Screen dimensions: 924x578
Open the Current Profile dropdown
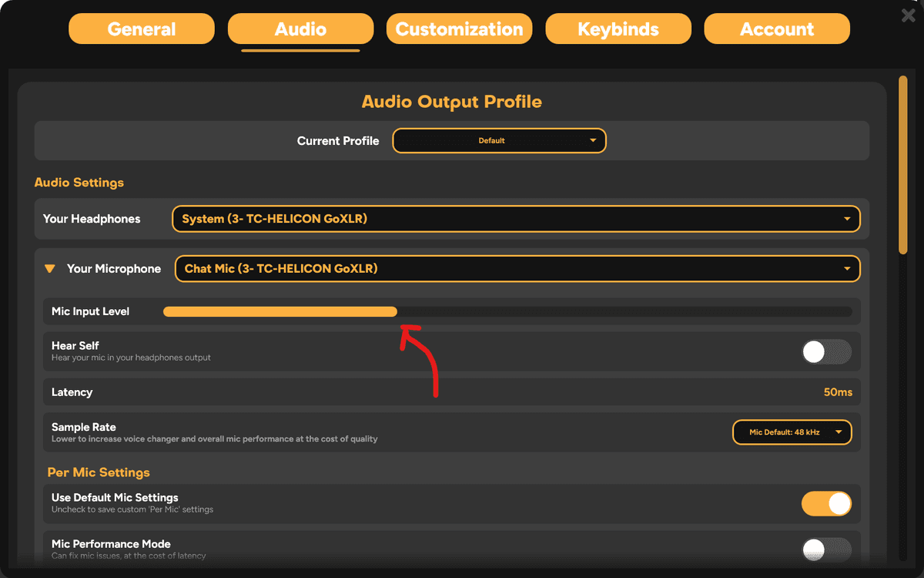click(x=500, y=141)
